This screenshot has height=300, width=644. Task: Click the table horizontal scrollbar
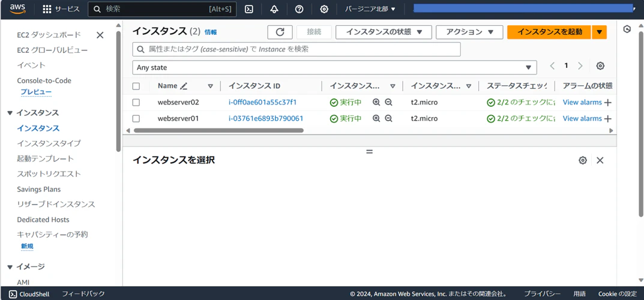(218, 130)
